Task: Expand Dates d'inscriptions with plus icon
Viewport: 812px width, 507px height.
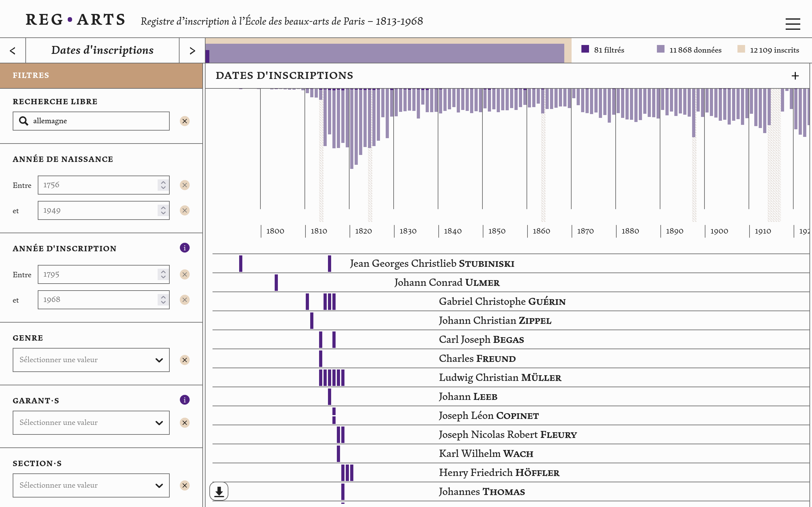Action: point(795,76)
